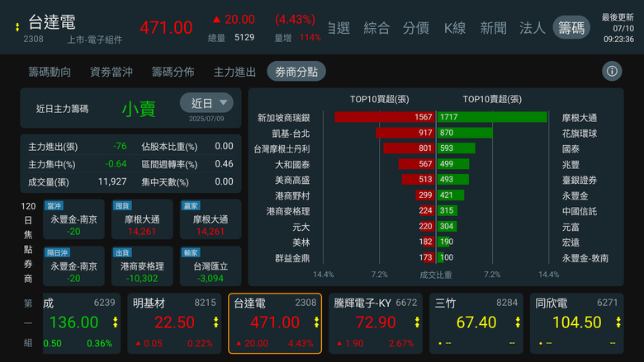
Task: Select the 騰輝電子-KY 6672 stock card
Action: coord(376,323)
